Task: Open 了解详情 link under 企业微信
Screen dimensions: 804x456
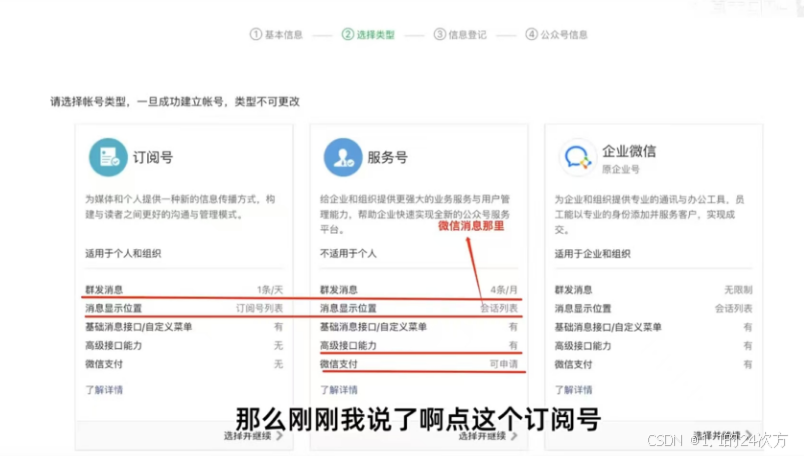Action: [573, 390]
